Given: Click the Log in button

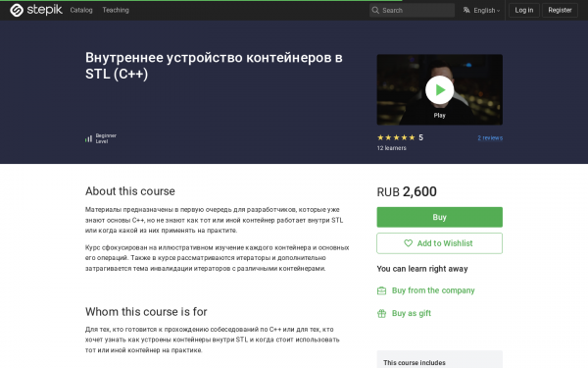Looking at the screenshot, I should click(524, 10).
